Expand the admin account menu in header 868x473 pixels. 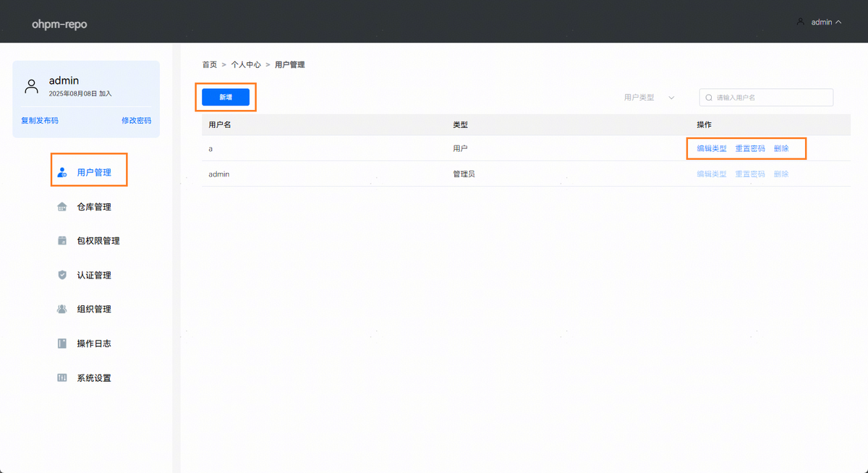819,22
